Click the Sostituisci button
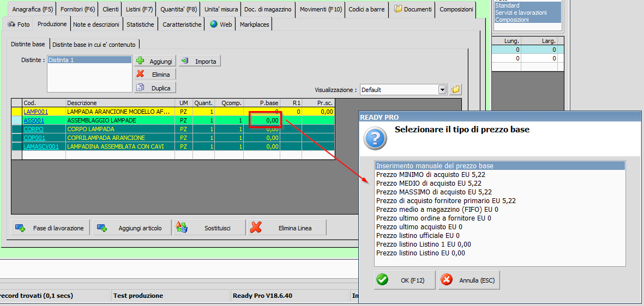 [209, 228]
